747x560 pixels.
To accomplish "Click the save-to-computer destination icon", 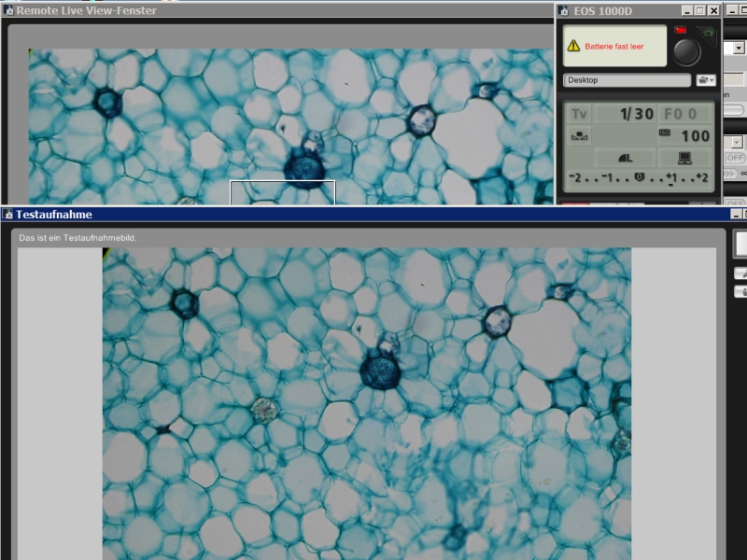I will pyautogui.click(x=684, y=158).
